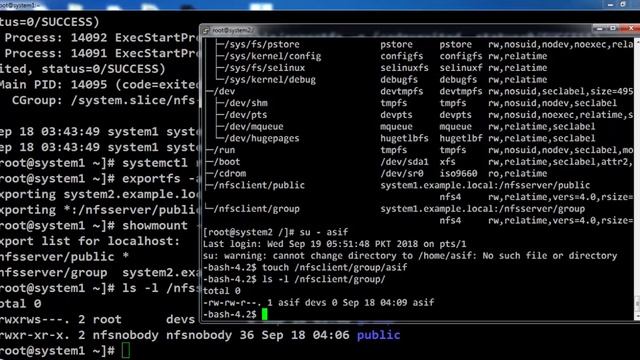
Task: Click the /dev/sda1 source text
Action: tap(404, 162)
